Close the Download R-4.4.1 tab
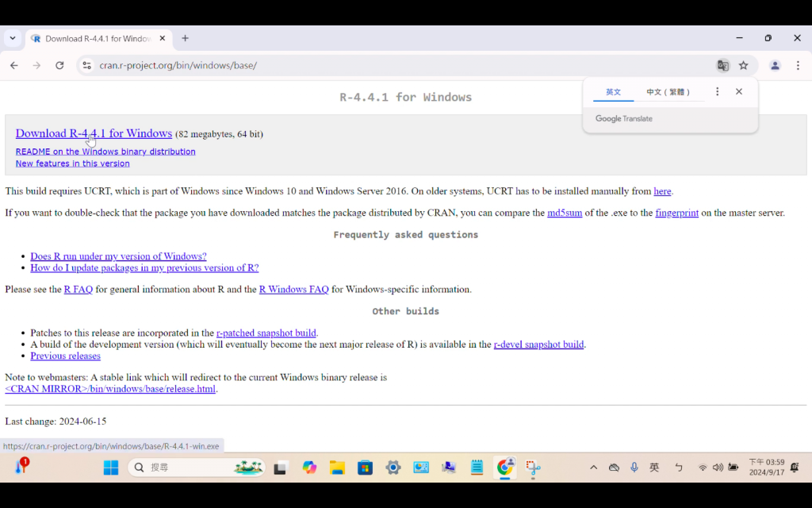Screen dimensions: 812x508 point(162,38)
